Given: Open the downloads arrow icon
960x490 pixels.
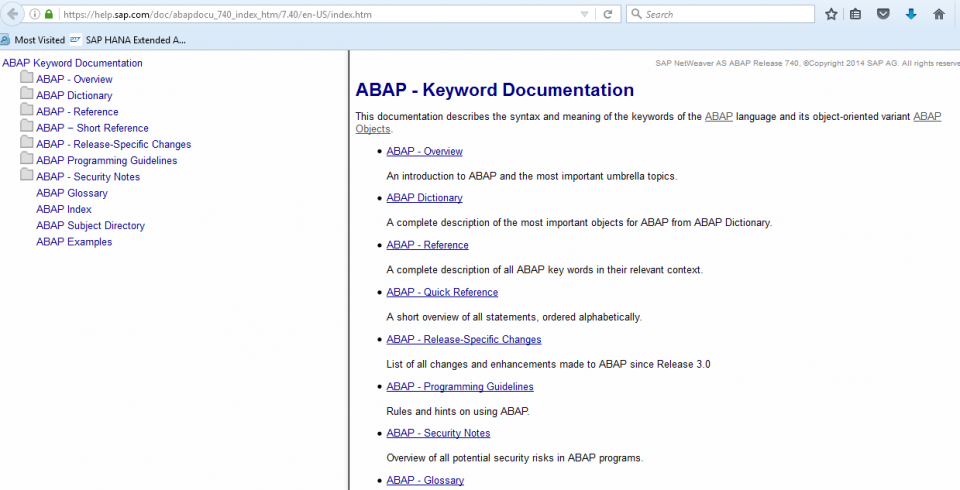Looking at the screenshot, I should coord(911,14).
